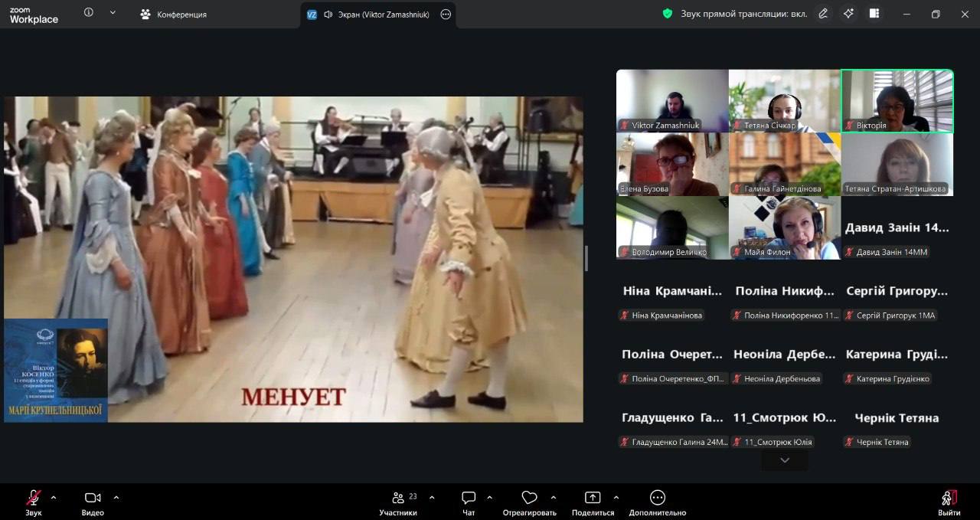The width and height of the screenshot is (980, 520).
Task: Click the Поделиться share screen icon
Action: [593, 499]
